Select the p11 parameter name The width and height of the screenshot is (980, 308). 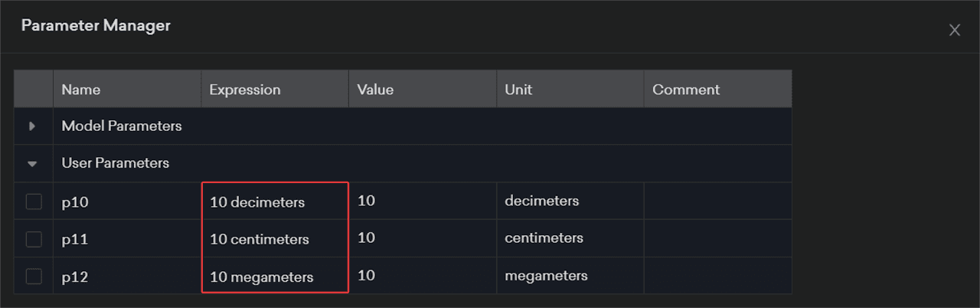click(x=75, y=239)
